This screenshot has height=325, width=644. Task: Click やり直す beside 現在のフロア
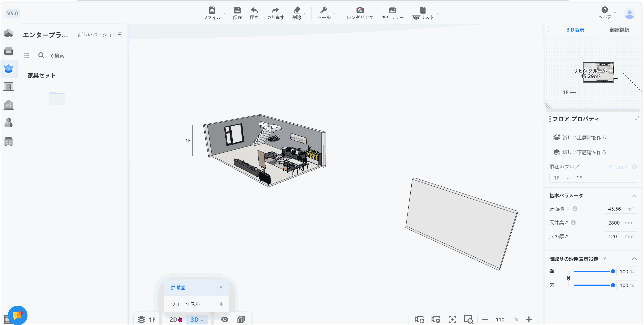pyautogui.click(x=618, y=167)
